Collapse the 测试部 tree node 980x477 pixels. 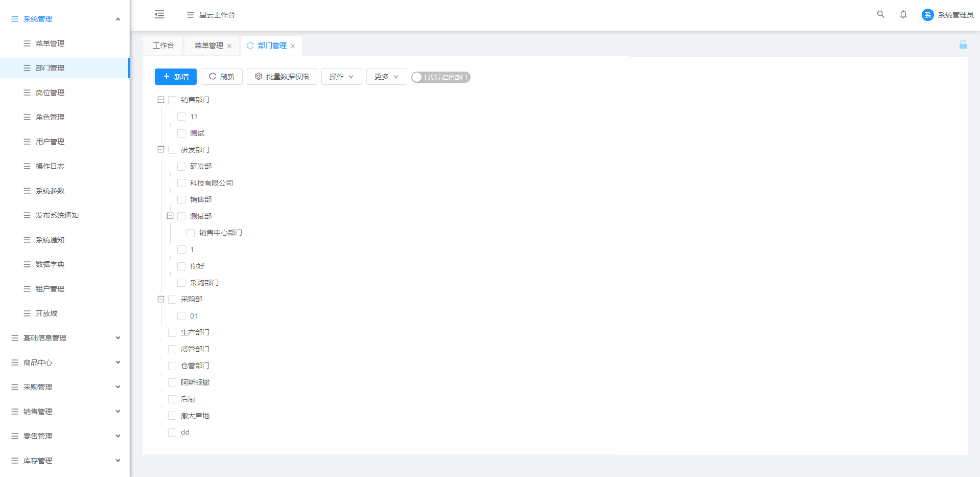pos(170,216)
